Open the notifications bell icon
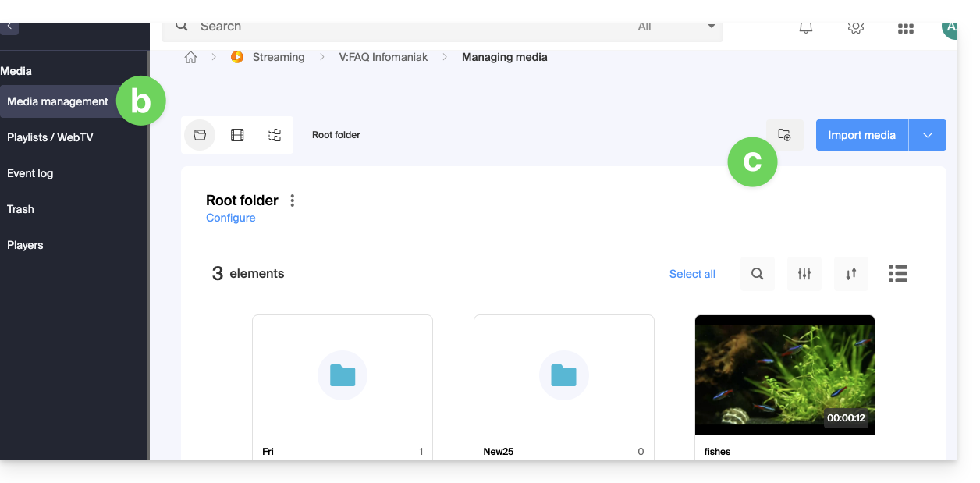 click(806, 28)
